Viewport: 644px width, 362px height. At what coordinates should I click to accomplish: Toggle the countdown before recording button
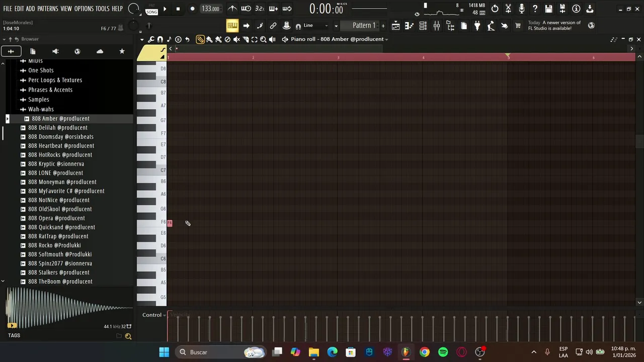point(260,9)
